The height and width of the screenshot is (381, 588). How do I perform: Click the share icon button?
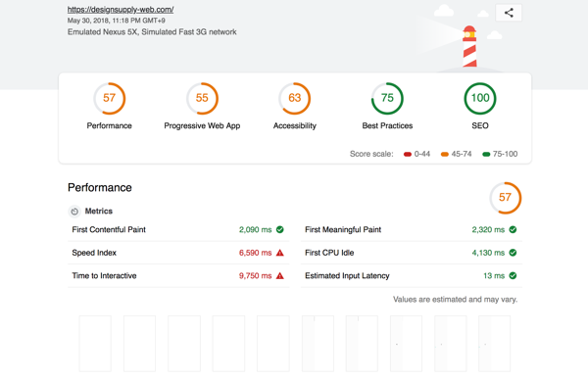point(509,13)
